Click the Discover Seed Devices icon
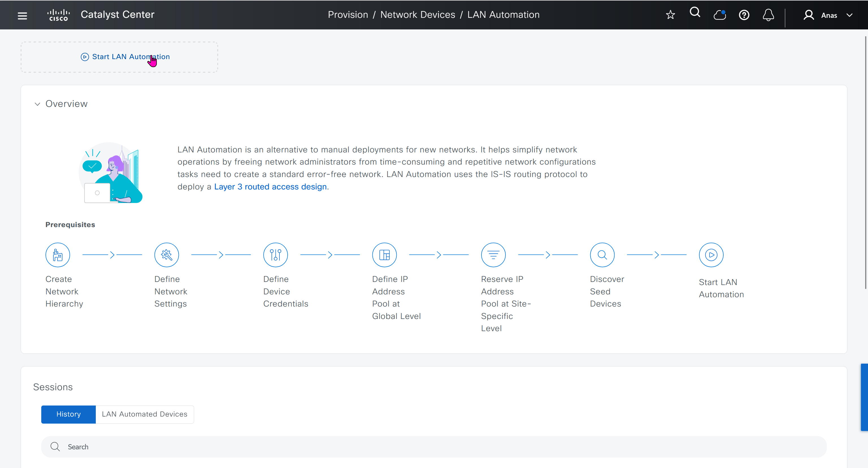The width and height of the screenshot is (868, 468). point(602,255)
